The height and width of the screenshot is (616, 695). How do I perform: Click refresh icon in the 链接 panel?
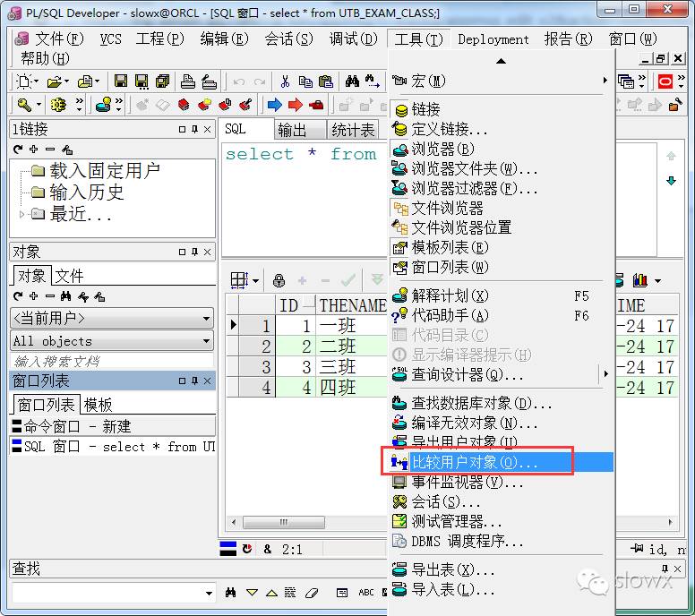(x=18, y=150)
